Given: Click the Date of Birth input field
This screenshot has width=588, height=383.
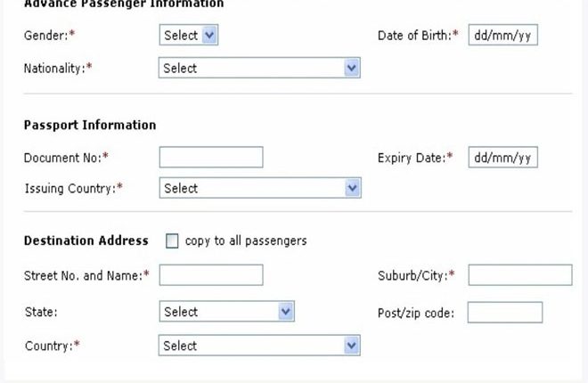Looking at the screenshot, I should coord(502,36).
